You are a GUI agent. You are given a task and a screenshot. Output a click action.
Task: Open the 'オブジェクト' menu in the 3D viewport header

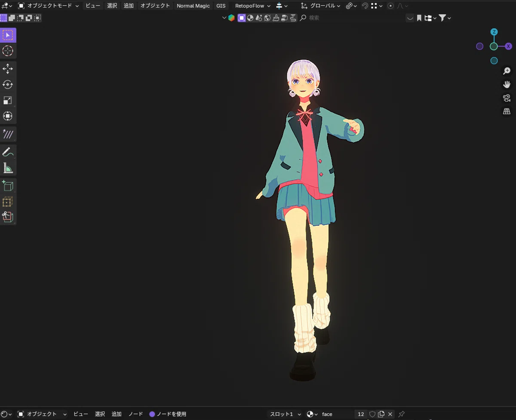pyautogui.click(x=155, y=6)
